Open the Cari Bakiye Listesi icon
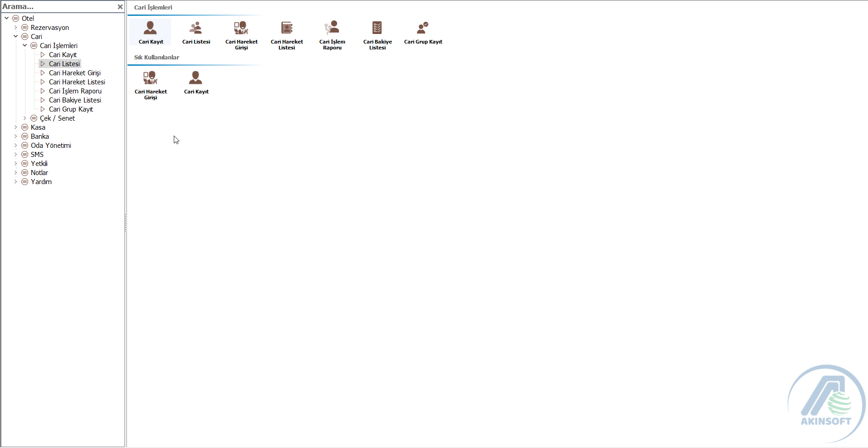 [x=378, y=35]
